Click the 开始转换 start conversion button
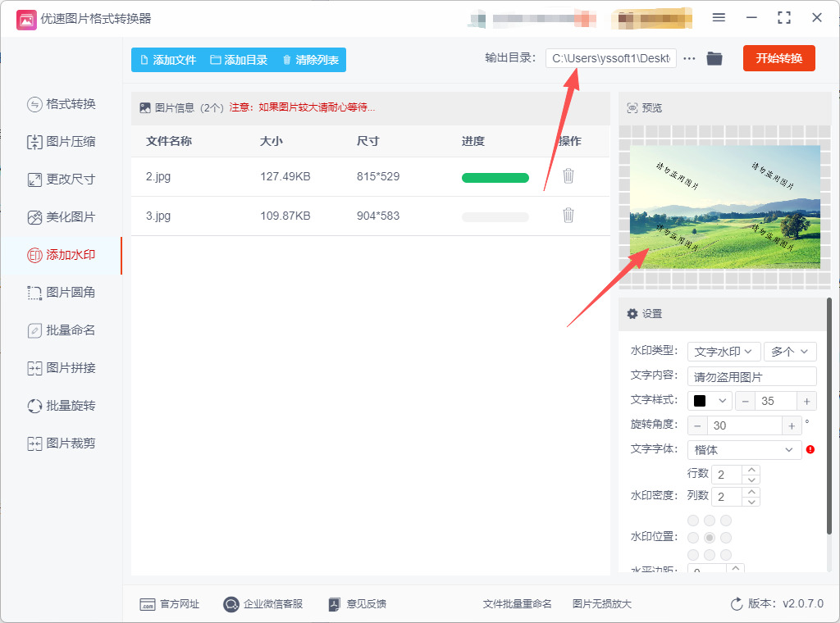The height and width of the screenshot is (623, 840). [779, 58]
